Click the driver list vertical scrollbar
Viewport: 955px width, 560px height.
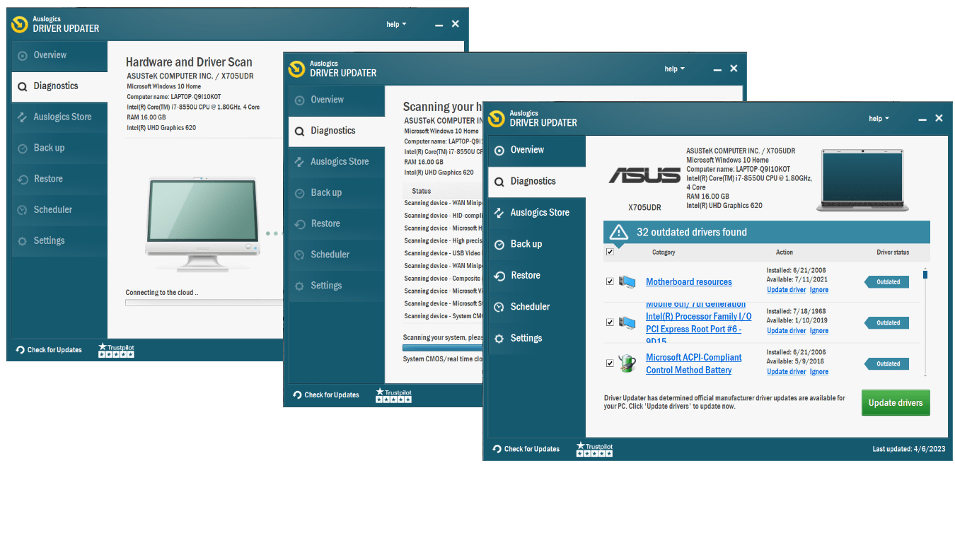coord(925,321)
